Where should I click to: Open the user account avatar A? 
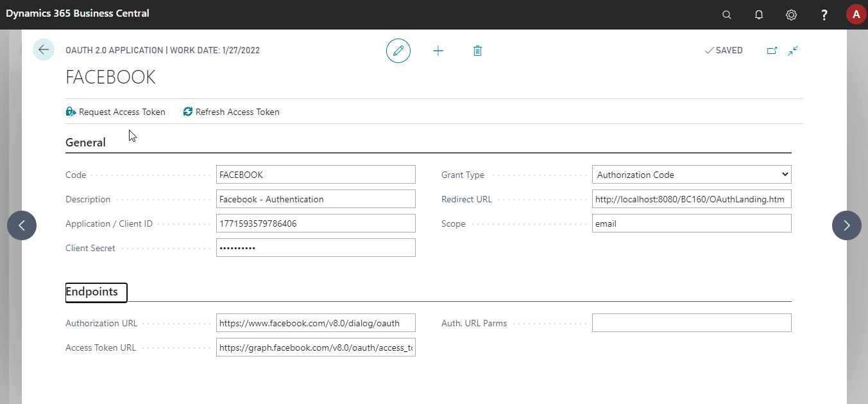coord(856,14)
